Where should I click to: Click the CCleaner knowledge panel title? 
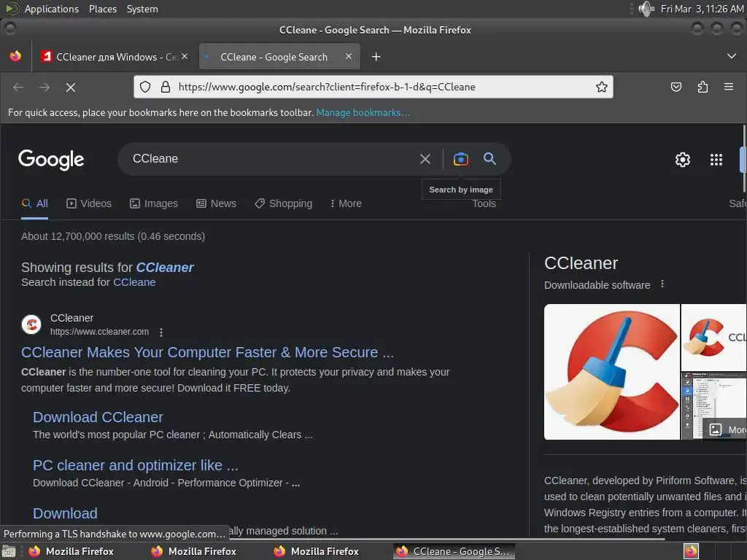pyautogui.click(x=581, y=263)
